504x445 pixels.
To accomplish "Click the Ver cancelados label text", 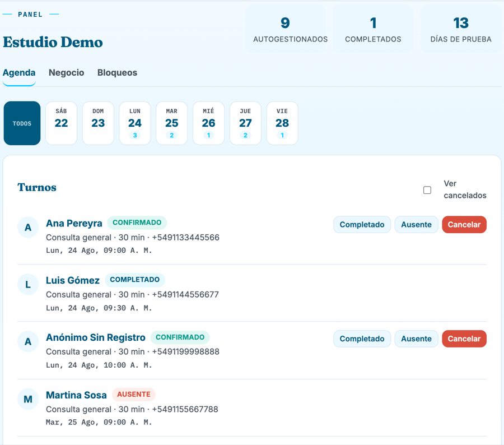I will (465, 189).
